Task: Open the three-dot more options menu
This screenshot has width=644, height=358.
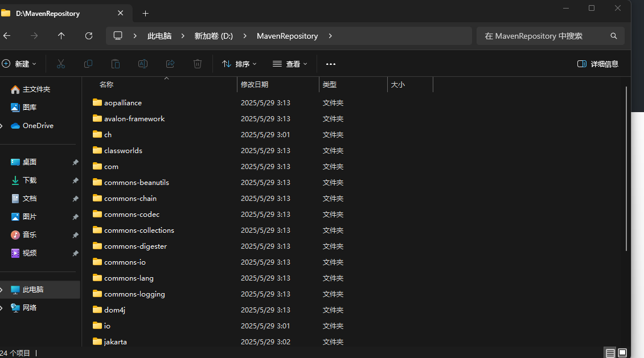Action: 331,64
